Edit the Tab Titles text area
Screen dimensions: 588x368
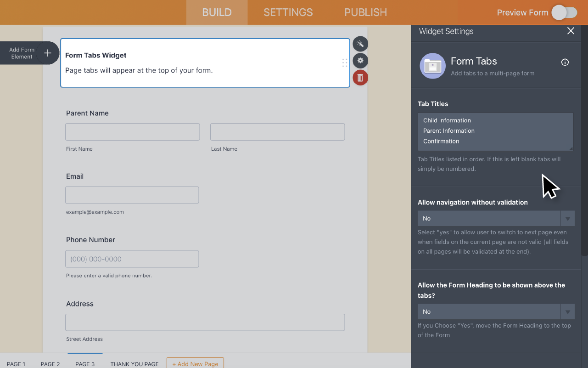[x=495, y=131]
